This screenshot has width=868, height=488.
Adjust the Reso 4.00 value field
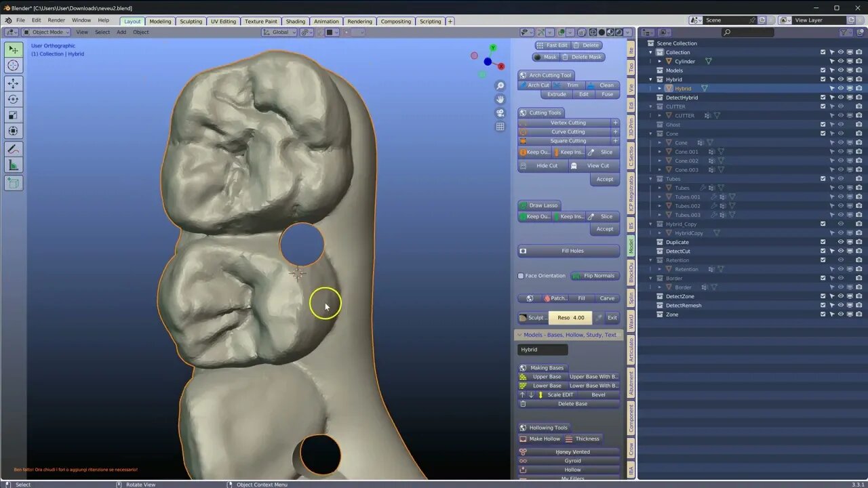point(570,317)
